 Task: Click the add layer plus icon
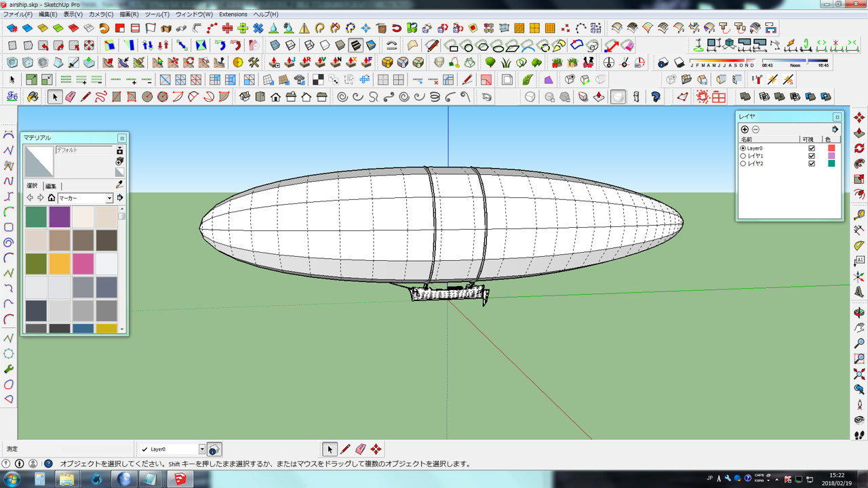click(x=745, y=129)
